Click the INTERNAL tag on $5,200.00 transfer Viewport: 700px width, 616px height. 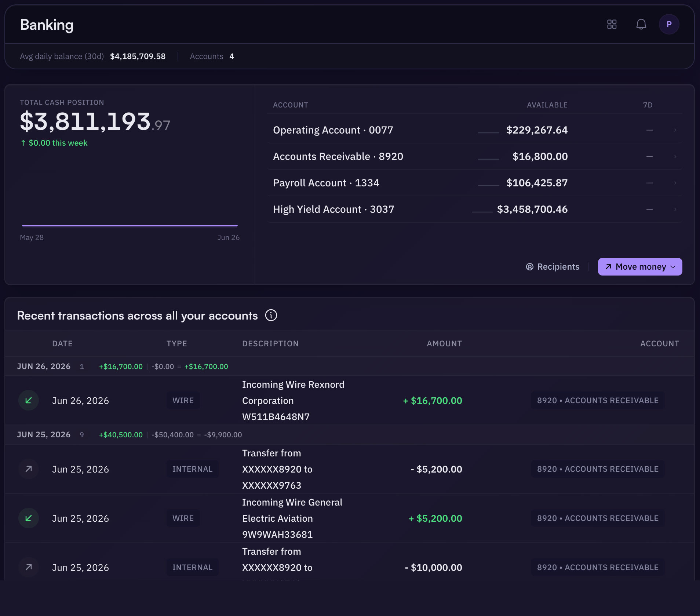coord(192,469)
